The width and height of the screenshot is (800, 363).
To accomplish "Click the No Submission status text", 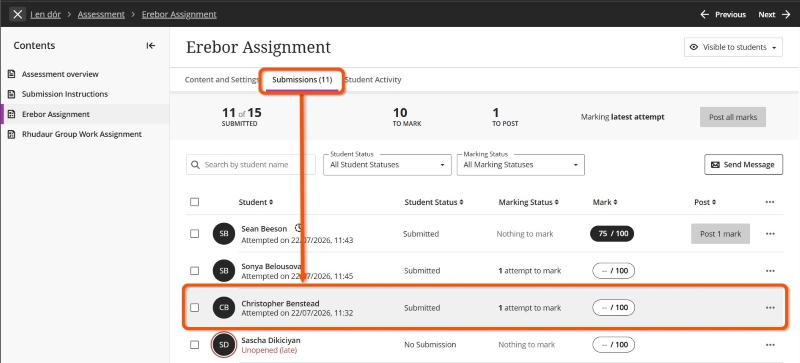I will pyautogui.click(x=430, y=345).
